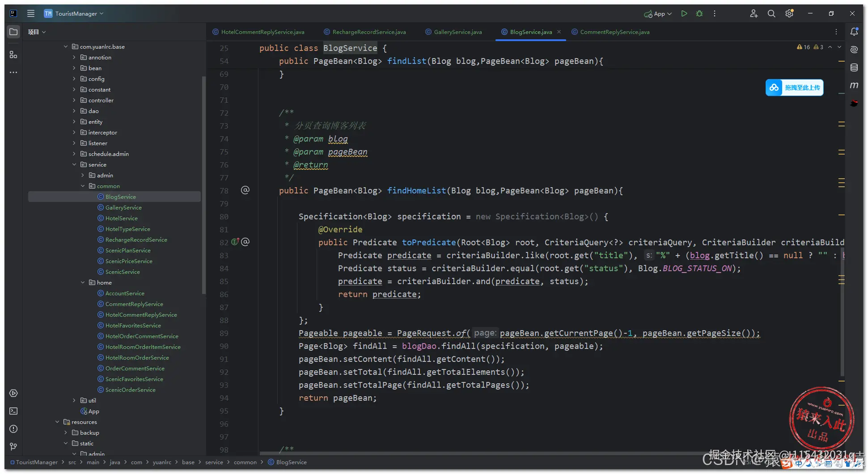The width and height of the screenshot is (868, 474).
Task: Click the yuanlrc breadcrumb in navigation bar
Action: 162,462
